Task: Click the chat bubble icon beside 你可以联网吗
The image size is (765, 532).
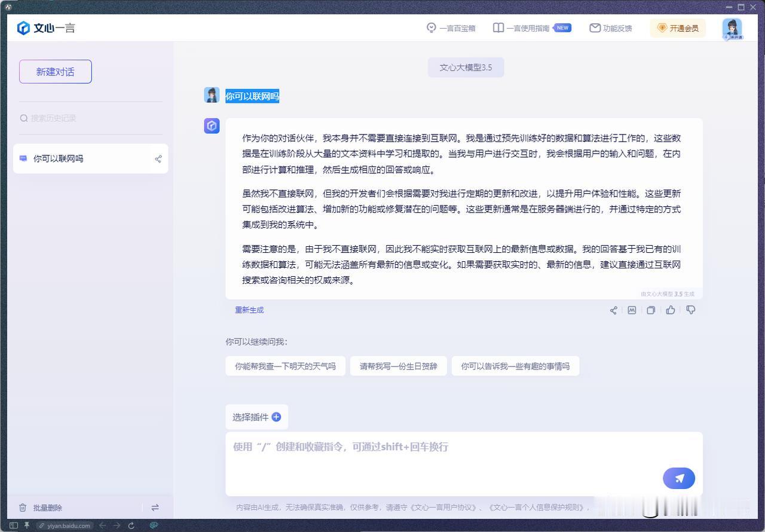Action: coord(23,158)
